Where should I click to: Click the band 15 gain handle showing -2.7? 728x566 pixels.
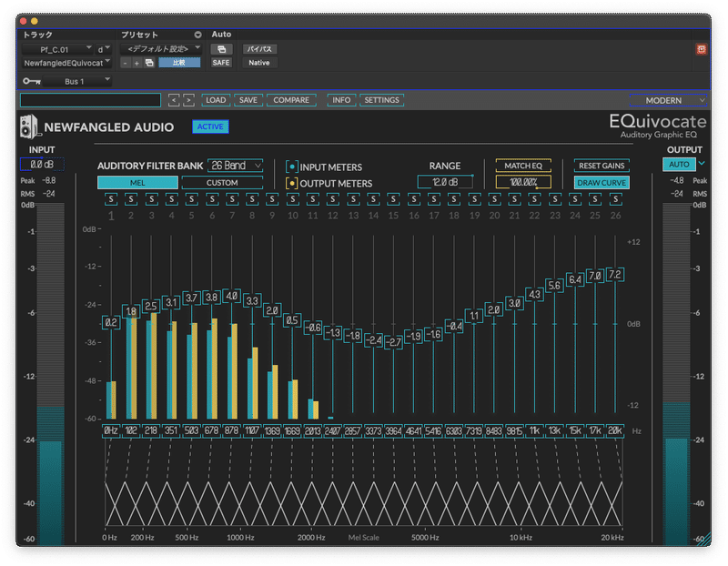point(393,342)
